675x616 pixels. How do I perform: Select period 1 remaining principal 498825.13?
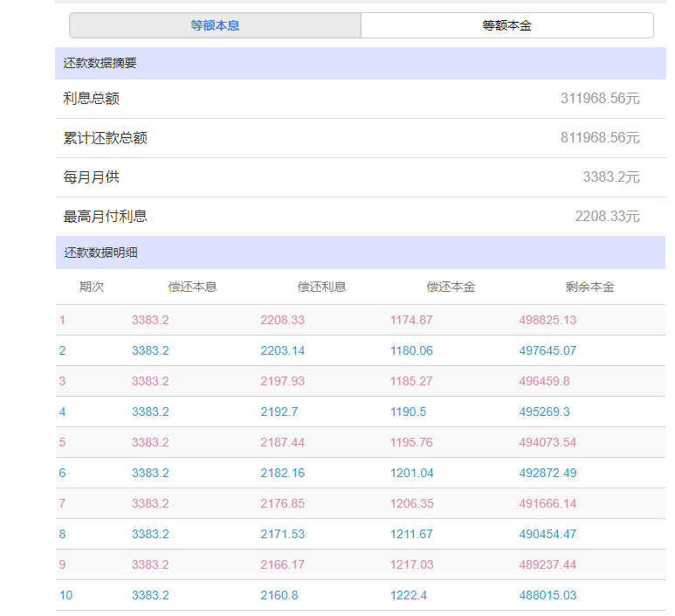tap(548, 321)
